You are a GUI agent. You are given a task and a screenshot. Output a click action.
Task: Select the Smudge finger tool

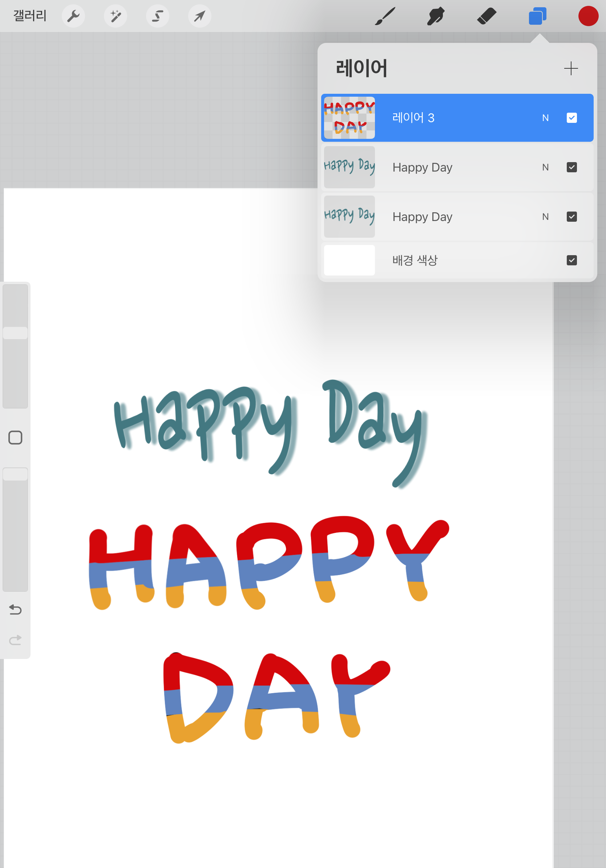click(436, 16)
